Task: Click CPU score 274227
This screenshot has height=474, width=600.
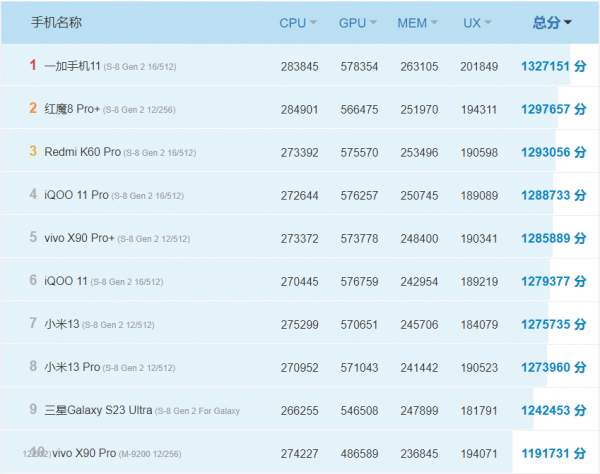Action: (x=300, y=454)
